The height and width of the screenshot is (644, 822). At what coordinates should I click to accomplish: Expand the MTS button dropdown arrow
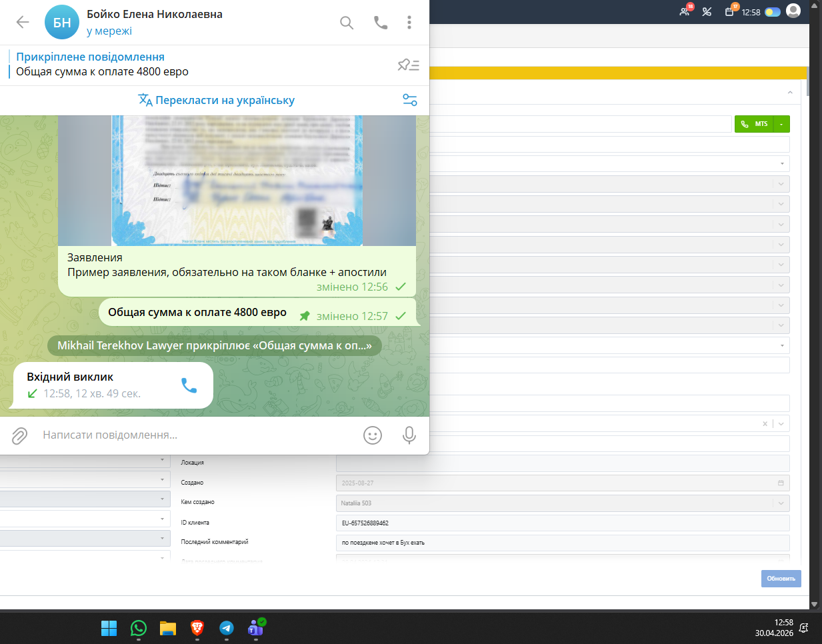coord(781,124)
